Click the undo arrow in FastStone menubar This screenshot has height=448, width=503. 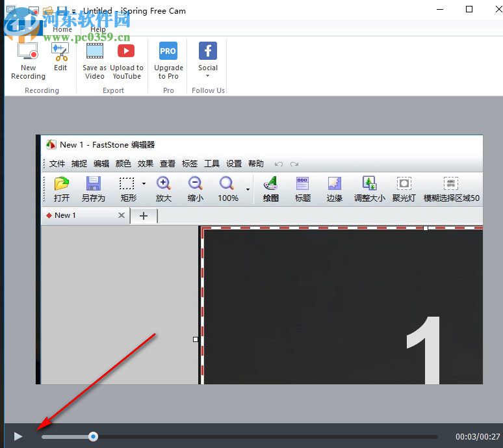point(278,165)
